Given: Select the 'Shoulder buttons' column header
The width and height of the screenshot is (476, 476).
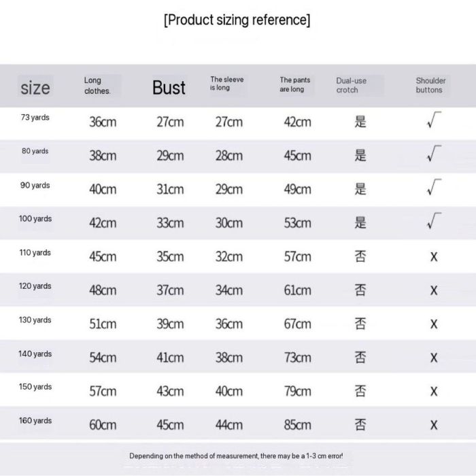Looking at the screenshot, I should tap(430, 85).
